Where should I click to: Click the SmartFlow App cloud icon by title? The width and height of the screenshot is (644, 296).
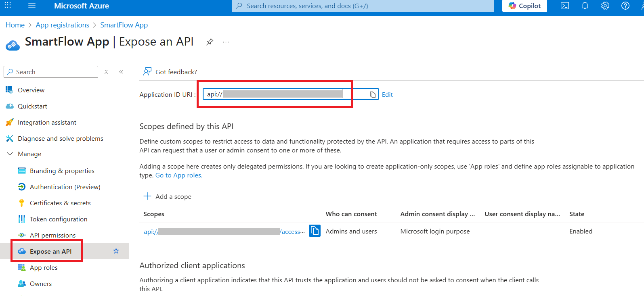click(x=13, y=45)
